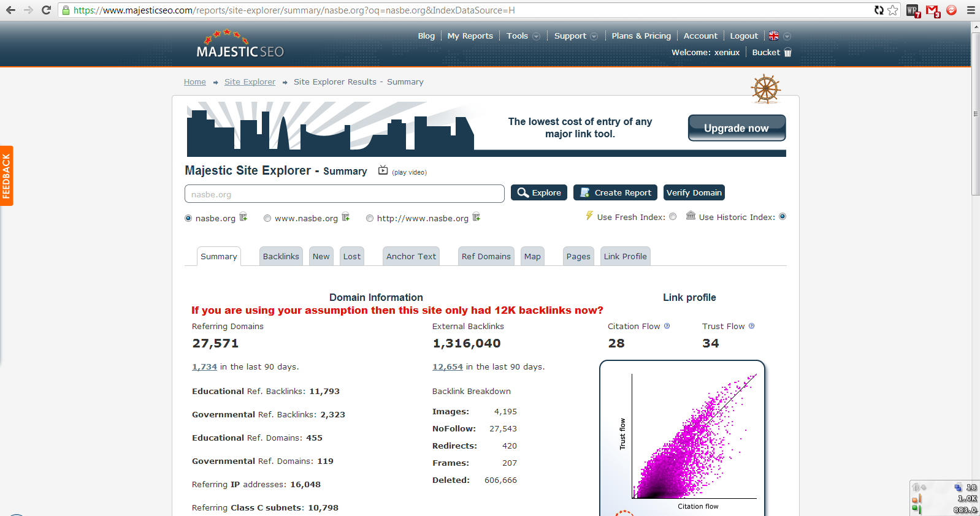Click the Create Report button
Screen dimensions: 980x516
[615, 192]
